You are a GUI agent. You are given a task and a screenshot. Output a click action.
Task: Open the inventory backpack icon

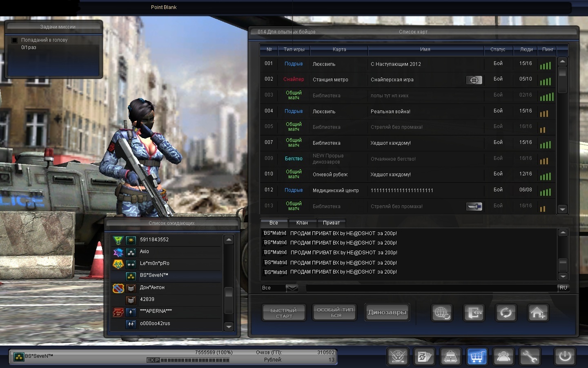click(450, 357)
